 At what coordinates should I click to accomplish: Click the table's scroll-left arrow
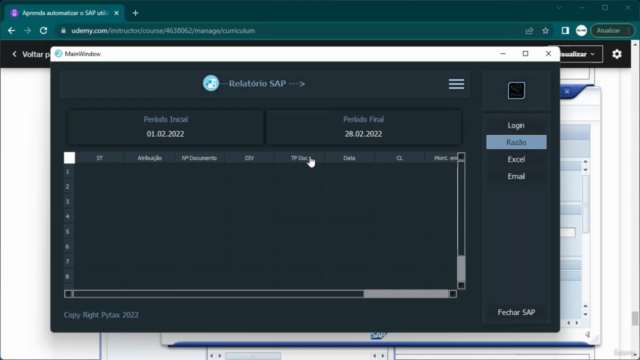[x=68, y=294]
